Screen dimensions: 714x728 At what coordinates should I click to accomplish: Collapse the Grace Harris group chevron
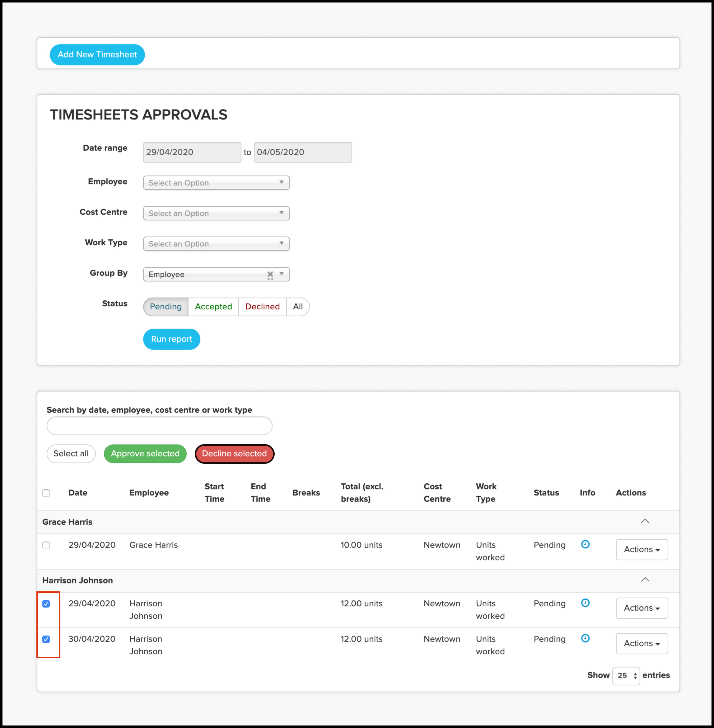[x=645, y=521]
